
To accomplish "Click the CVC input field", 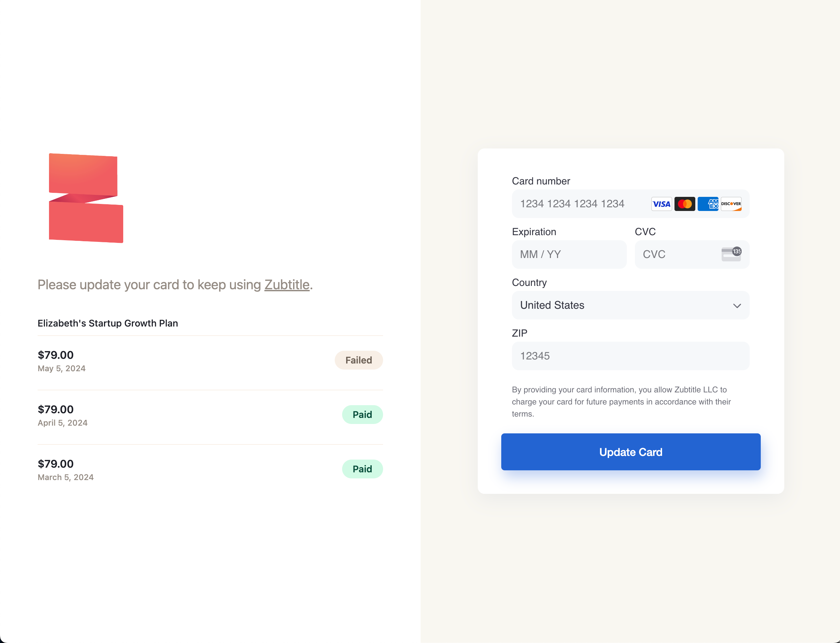I will click(x=691, y=254).
